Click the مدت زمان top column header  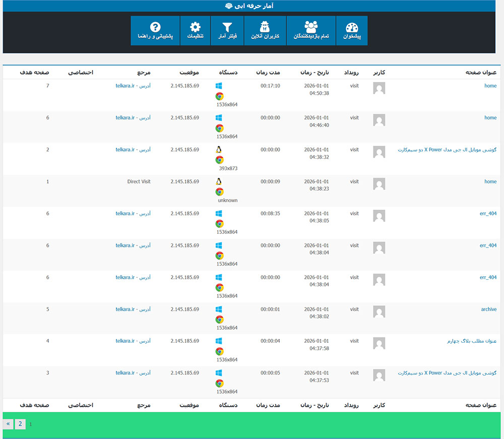(x=268, y=73)
